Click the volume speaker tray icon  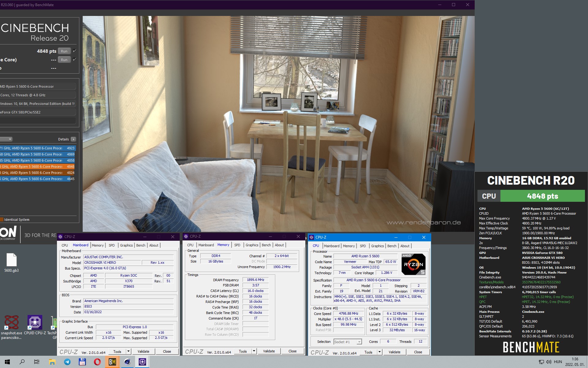coord(548,362)
